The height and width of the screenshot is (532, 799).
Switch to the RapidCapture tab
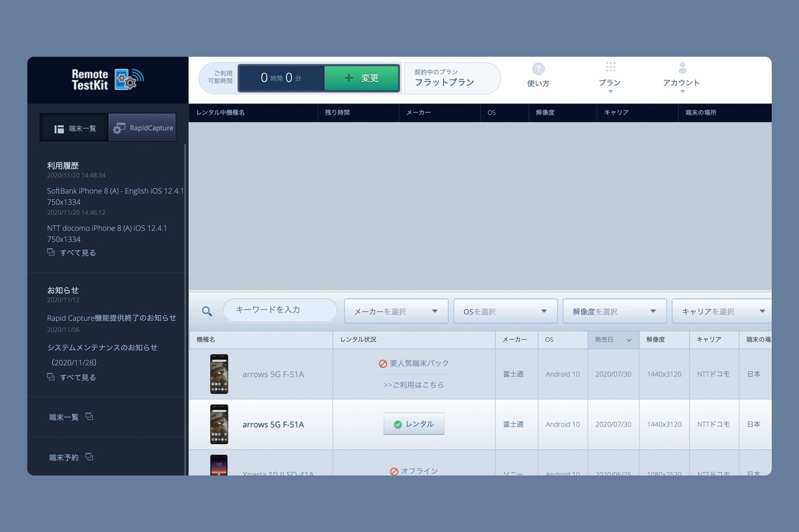pyautogui.click(x=142, y=128)
